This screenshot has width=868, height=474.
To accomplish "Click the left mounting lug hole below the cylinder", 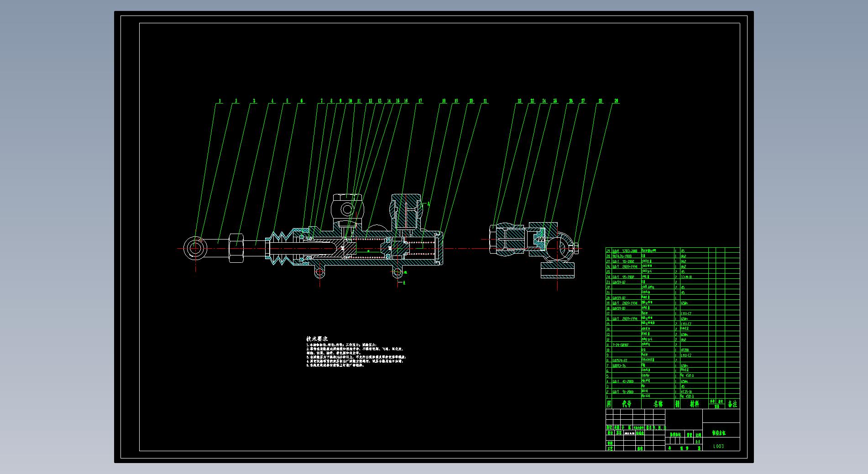I will pos(319,273).
